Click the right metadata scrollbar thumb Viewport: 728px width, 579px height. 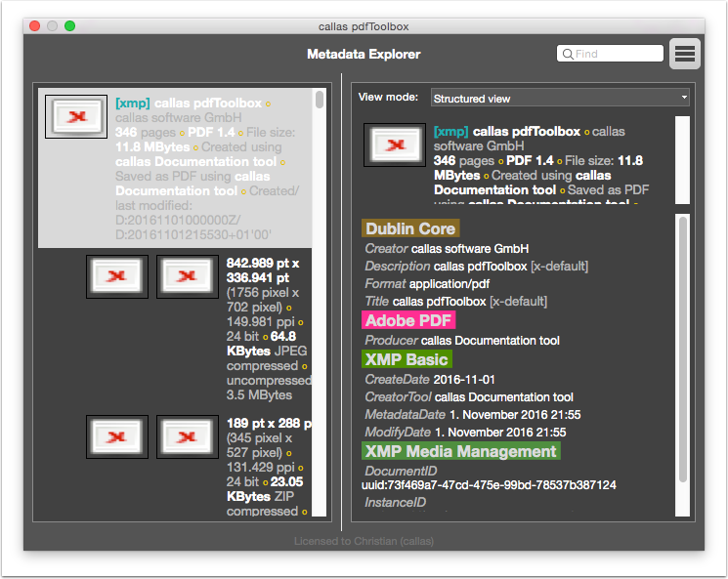click(x=682, y=350)
